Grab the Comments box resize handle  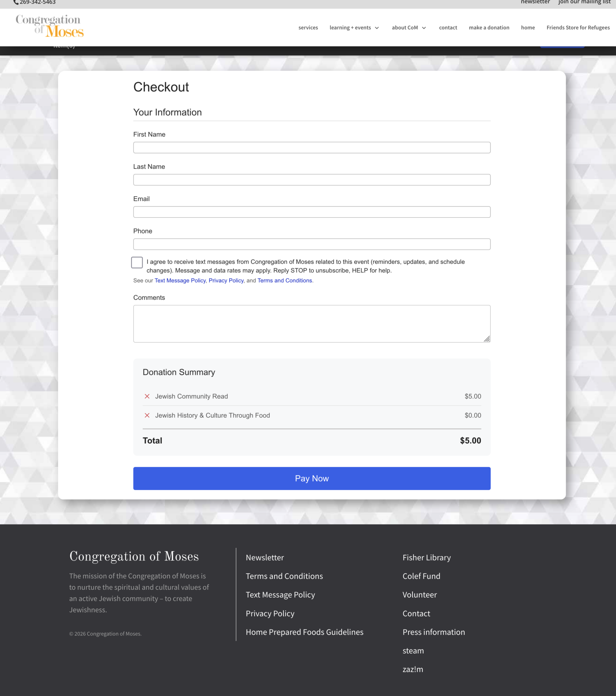[487, 339]
